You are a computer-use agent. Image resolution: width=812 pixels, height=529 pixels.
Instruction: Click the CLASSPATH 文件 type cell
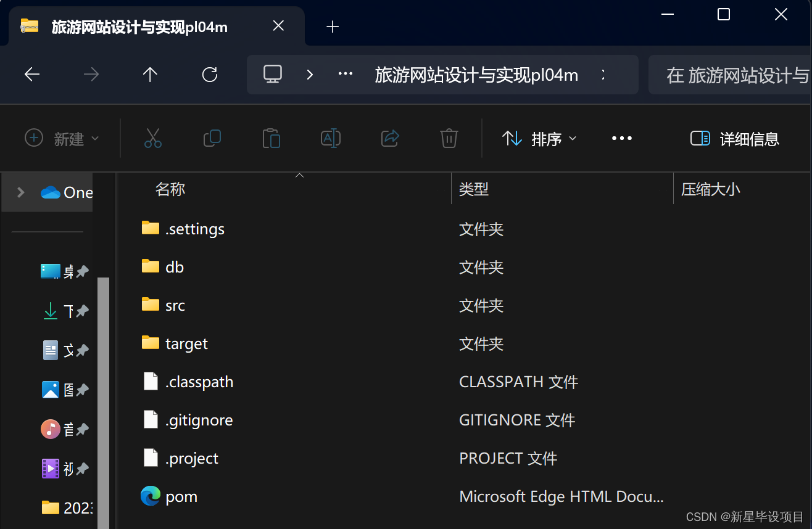pos(519,382)
